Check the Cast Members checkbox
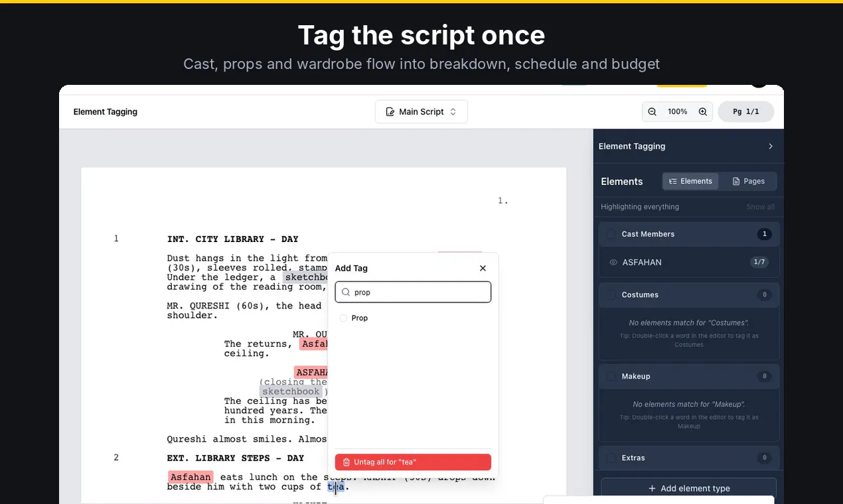Image resolution: width=843 pixels, height=504 pixels. [x=611, y=234]
